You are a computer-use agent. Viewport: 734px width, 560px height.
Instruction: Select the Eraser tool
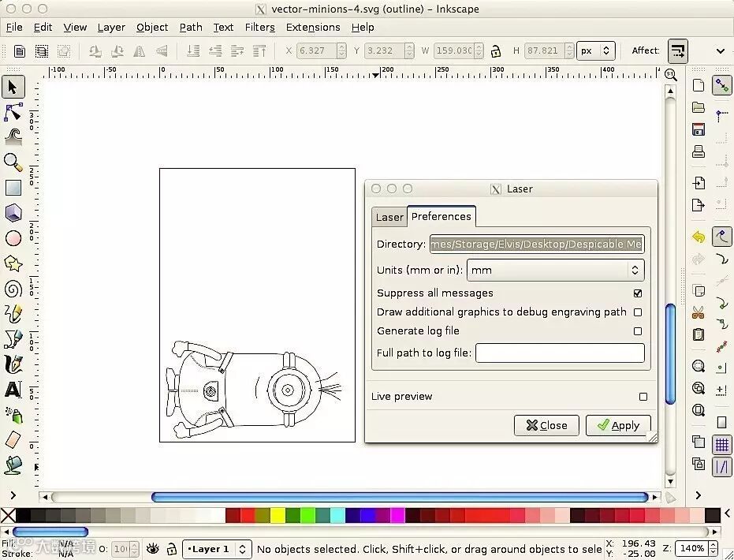coord(13,439)
